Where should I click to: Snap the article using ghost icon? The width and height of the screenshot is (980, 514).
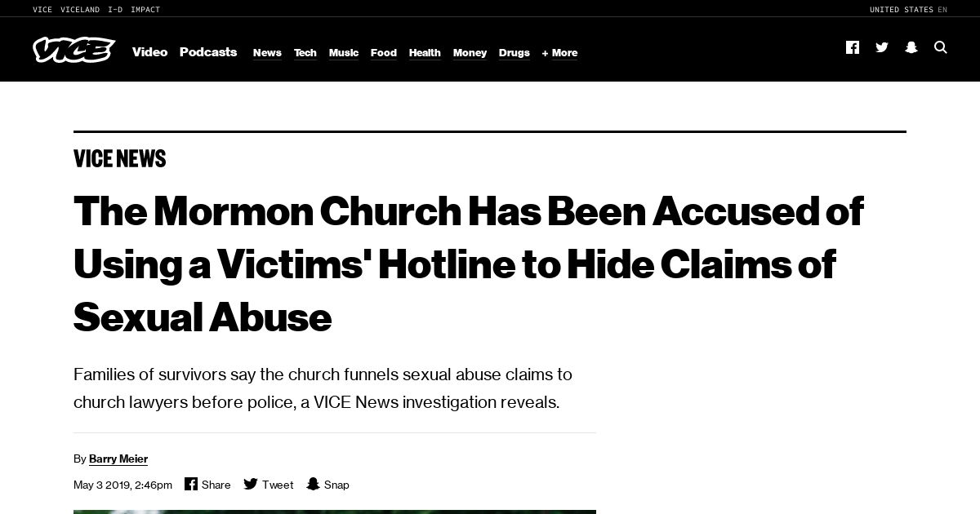[x=313, y=484]
